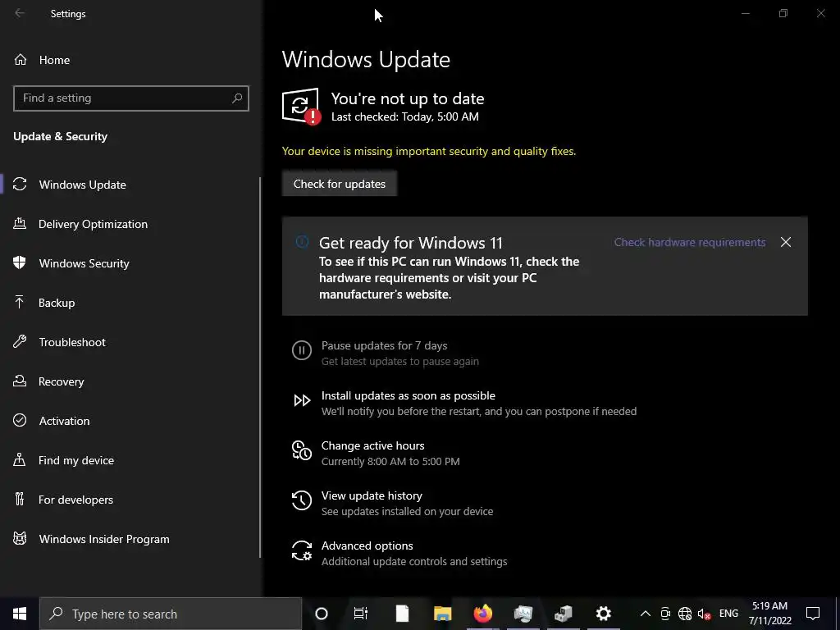
Task: Open Check hardware requirements link
Action: pos(689,242)
